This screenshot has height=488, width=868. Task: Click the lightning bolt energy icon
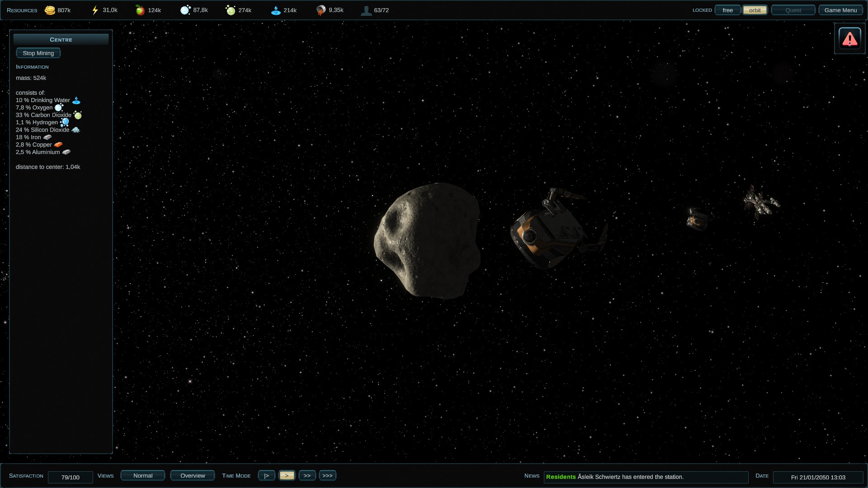pos(95,10)
